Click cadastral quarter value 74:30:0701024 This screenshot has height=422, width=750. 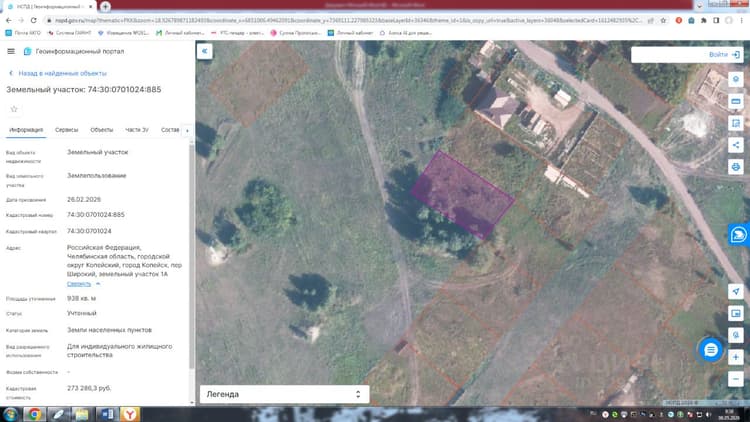tap(89, 231)
